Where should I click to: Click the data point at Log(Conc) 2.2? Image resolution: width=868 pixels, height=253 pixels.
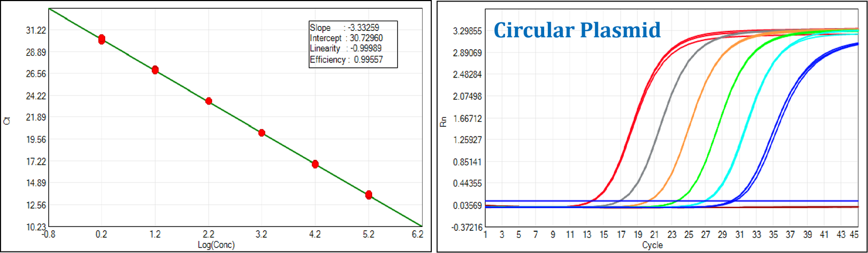209,101
